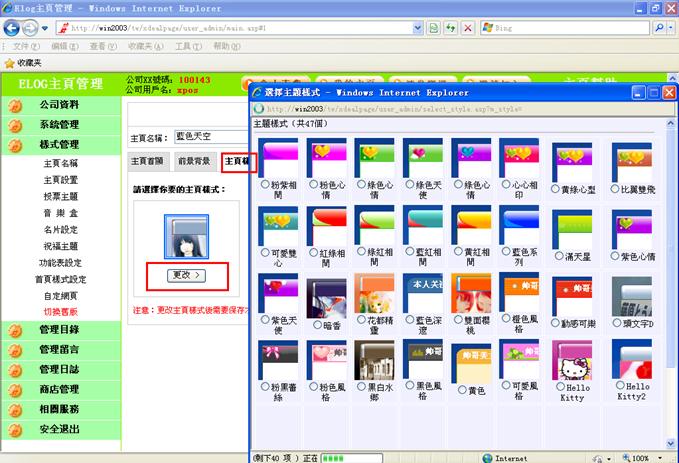Click the IE back arrow button
679x463 pixels.
(x=14, y=28)
